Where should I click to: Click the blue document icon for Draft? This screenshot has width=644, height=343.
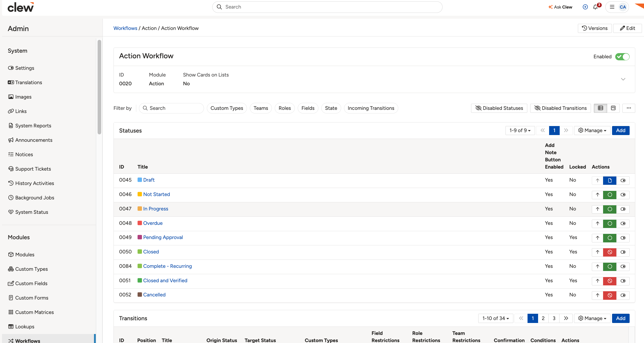[x=610, y=180]
